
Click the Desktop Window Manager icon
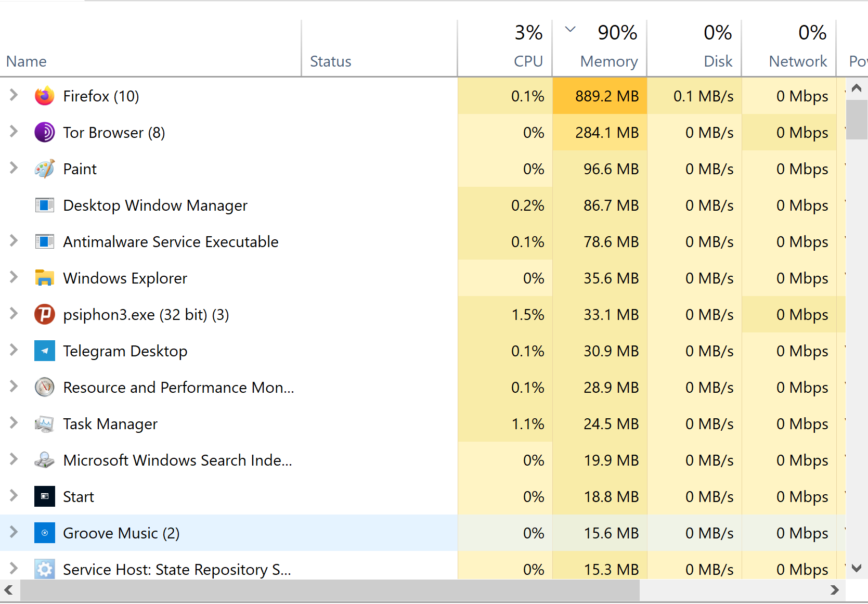45,205
